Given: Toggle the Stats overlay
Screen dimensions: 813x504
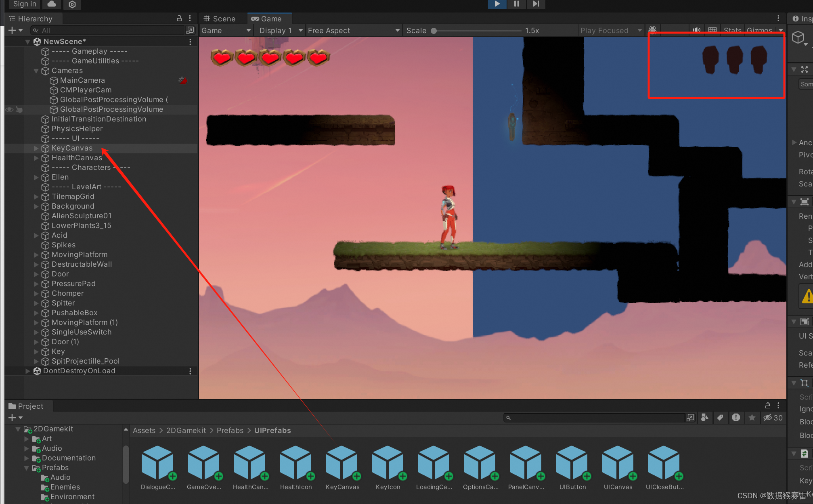Looking at the screenshot, I should coord(732,30).
